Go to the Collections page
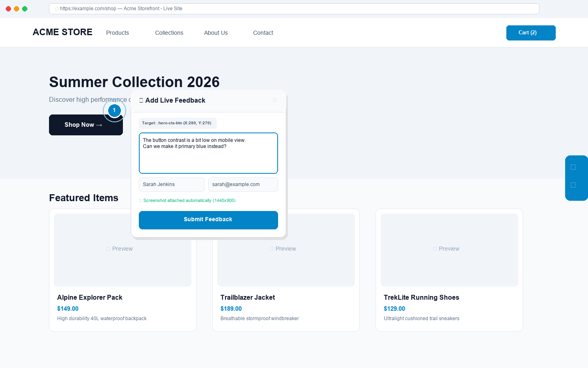Image resolution: width=588 pixels, height=368 pixels. tap(169, 33)
